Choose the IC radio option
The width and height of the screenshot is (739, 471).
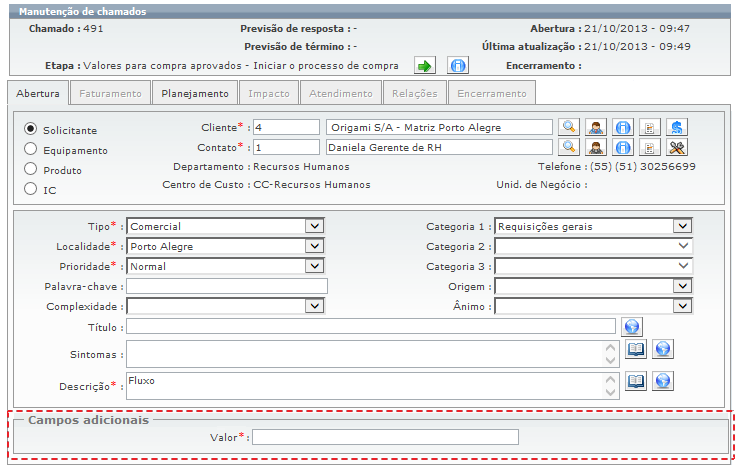pyautogui.click(x=31, y=189)
